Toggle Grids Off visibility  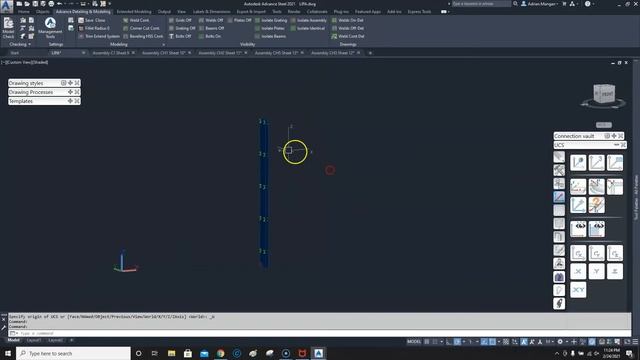coord(180,20)
